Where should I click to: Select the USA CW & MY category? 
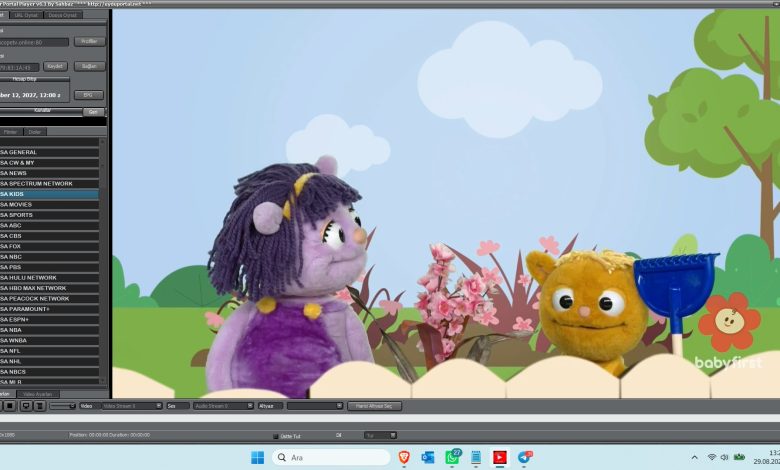click(49, 163)
